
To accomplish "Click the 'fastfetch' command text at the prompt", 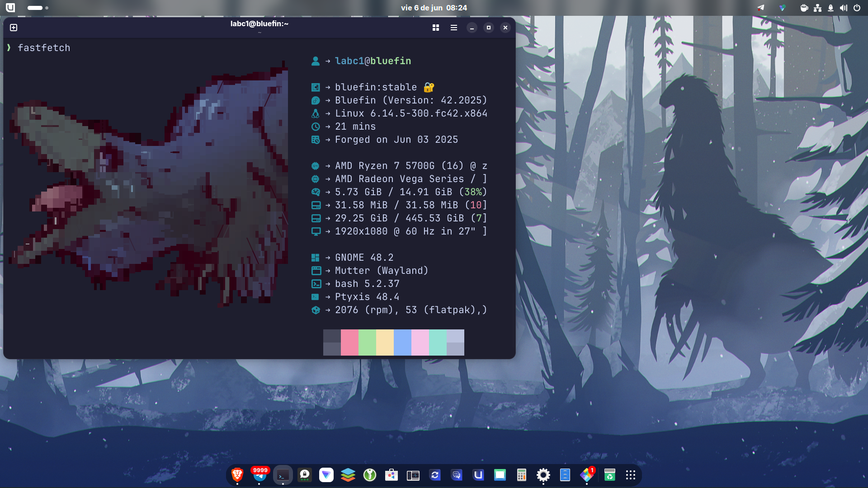I will (44, 48).
